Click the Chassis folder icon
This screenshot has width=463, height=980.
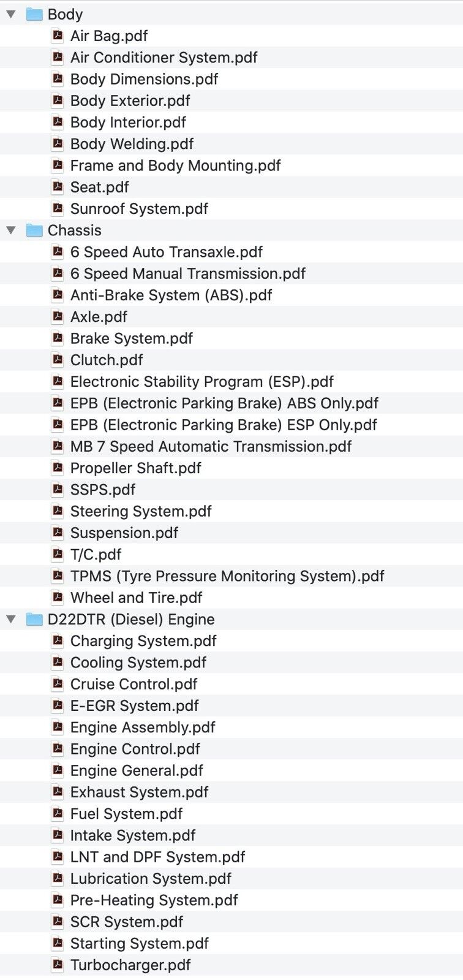click(34, 230)
